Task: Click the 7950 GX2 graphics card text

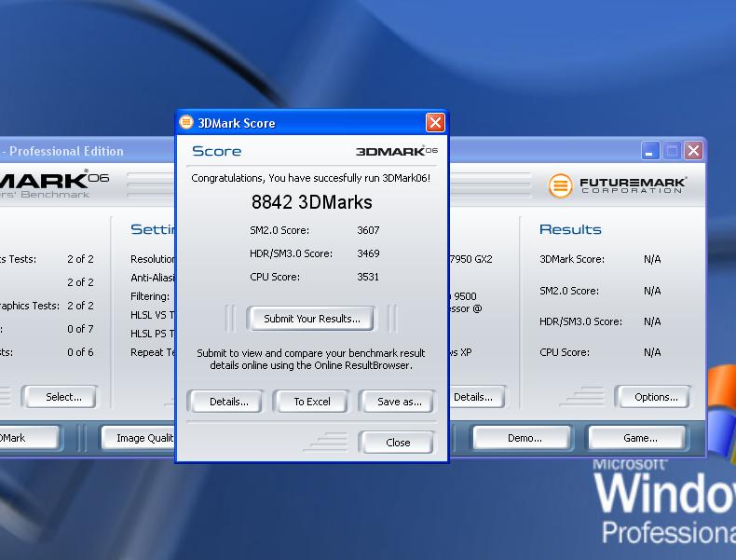Action: [x=470, y=259]
